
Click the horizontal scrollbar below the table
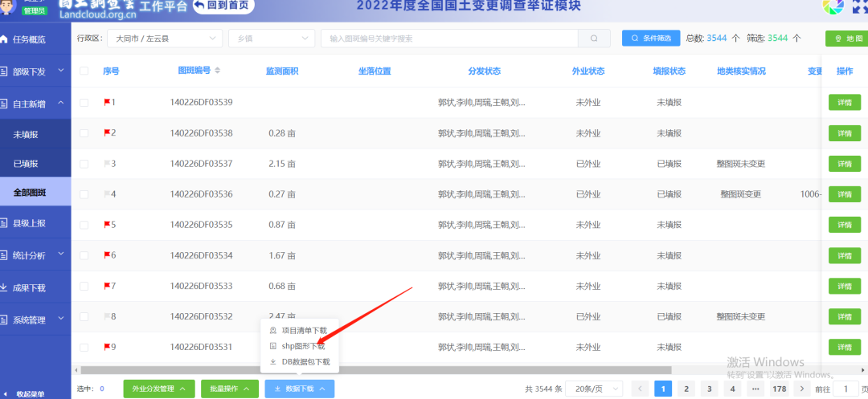tap(402, 370)
